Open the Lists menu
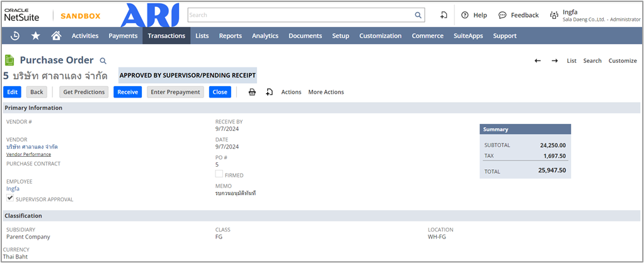 202,36
